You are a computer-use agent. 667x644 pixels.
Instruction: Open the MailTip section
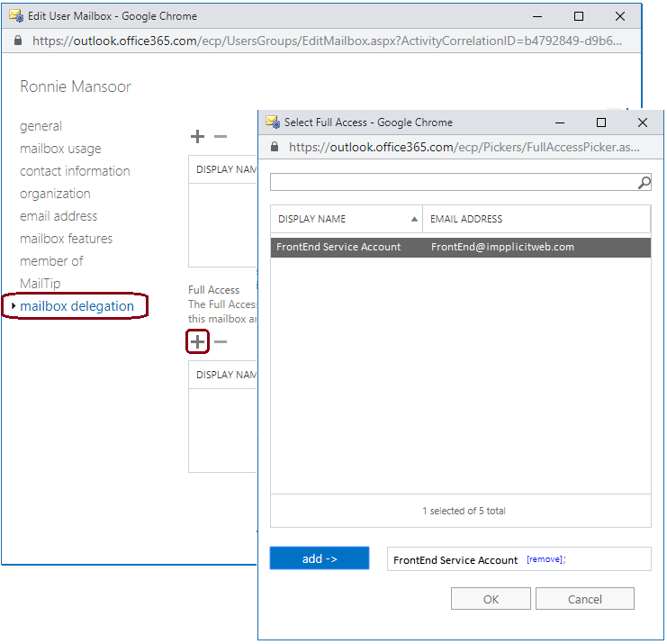coord(41,284)
